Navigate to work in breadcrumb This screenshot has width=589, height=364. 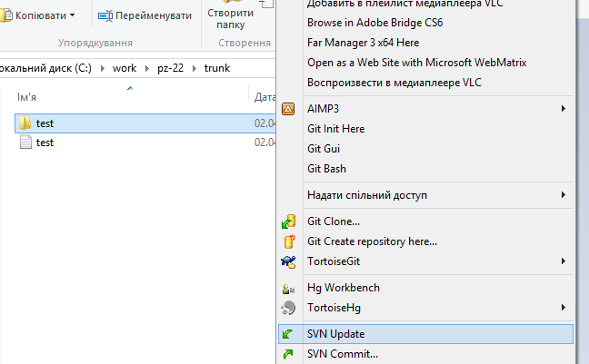pos(125,68)
